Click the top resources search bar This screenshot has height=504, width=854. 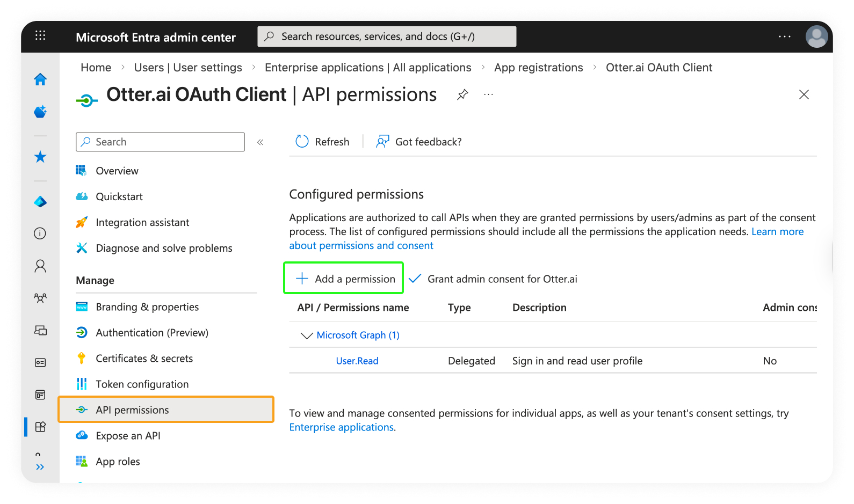(x=387, y=36)
